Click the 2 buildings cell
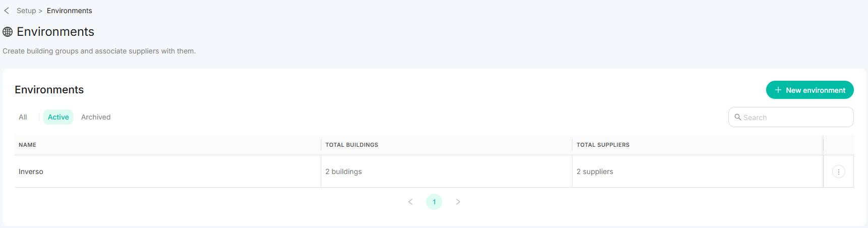 343,172
